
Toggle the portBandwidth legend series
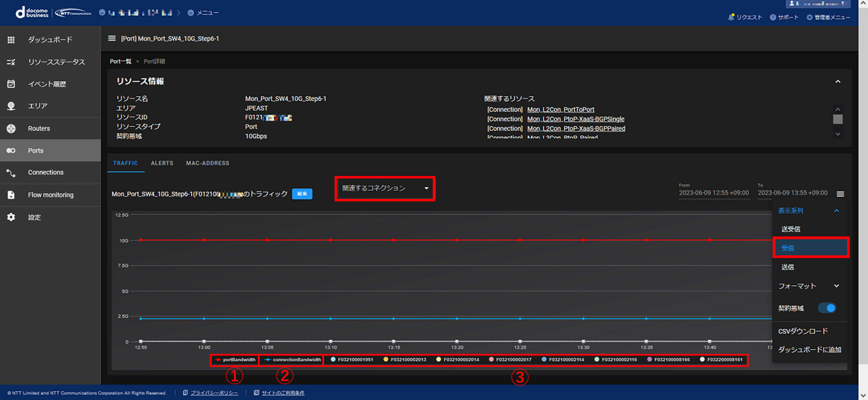[x=235, y=360]
